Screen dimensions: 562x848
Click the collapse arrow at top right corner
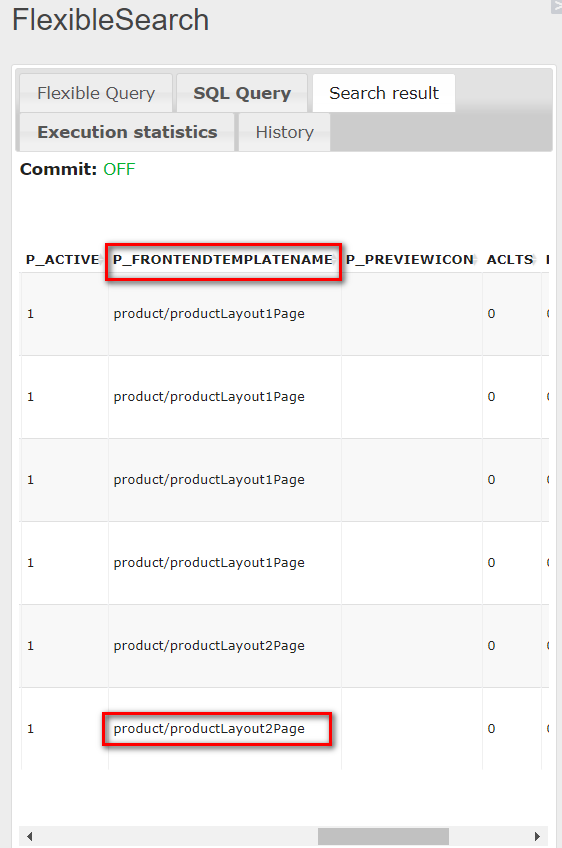pyautogui.click(x=557, y=6)
